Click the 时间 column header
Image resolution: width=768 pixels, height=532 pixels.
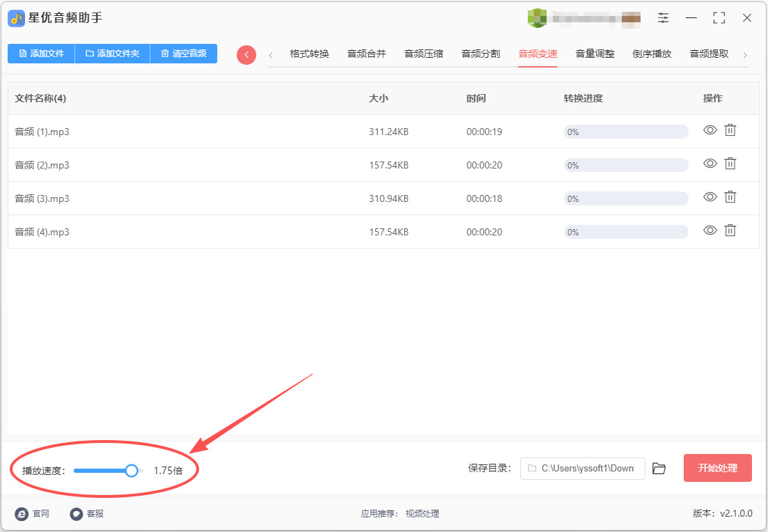click(x=476, y=98)
